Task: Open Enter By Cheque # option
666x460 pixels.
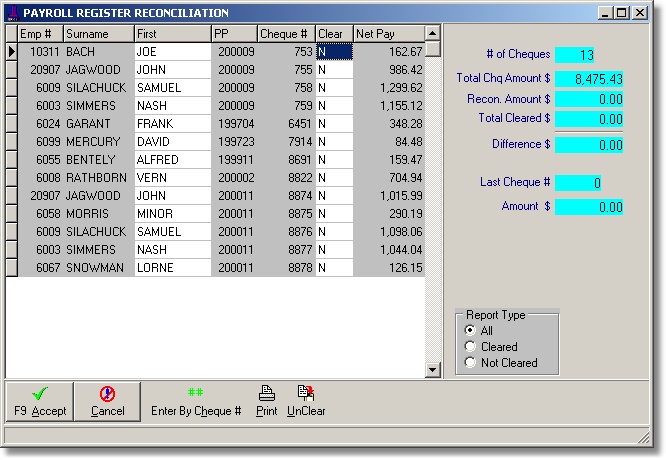Action: pos(196,401)
